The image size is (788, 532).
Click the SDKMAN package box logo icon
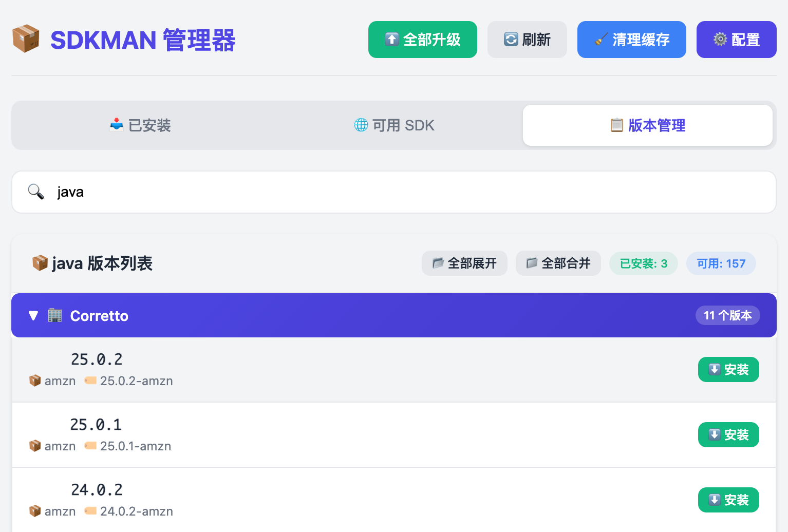coord(26,39)
